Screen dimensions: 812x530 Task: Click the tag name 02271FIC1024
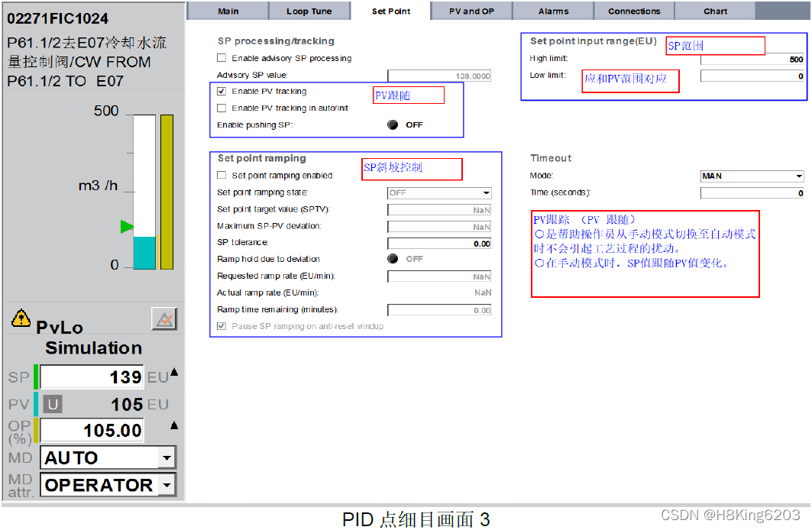point(57,18)
